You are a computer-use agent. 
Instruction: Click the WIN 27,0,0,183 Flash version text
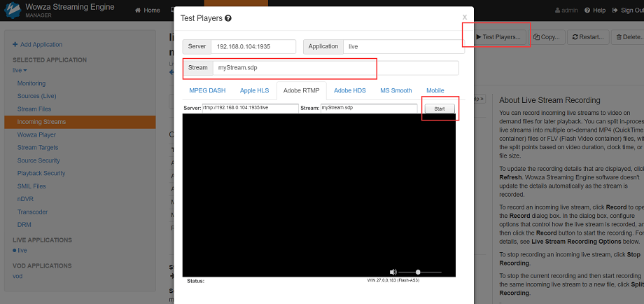pos(393,280)
